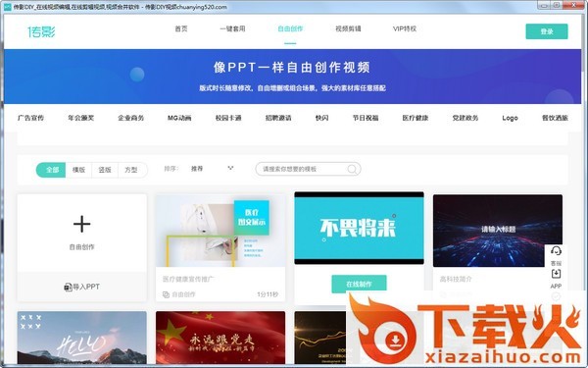Click the 传影 logo
The image size is (588, 368).
(41, 32)
